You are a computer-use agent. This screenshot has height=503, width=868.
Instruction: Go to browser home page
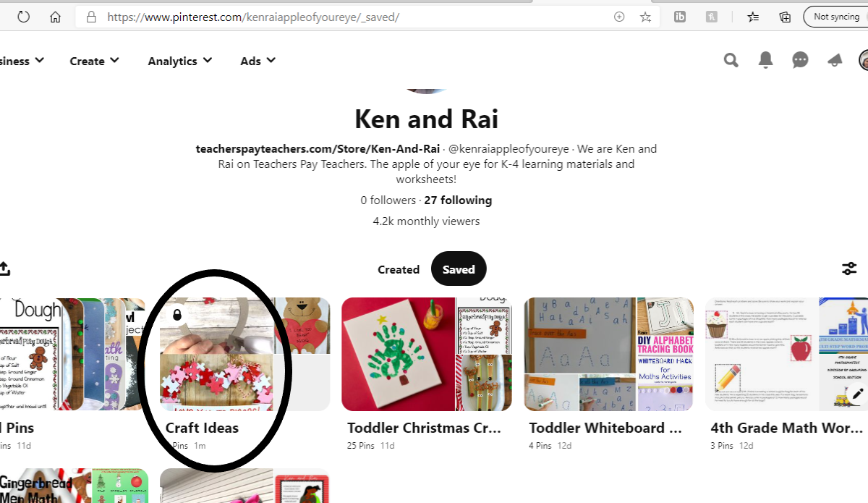point(55,17)
